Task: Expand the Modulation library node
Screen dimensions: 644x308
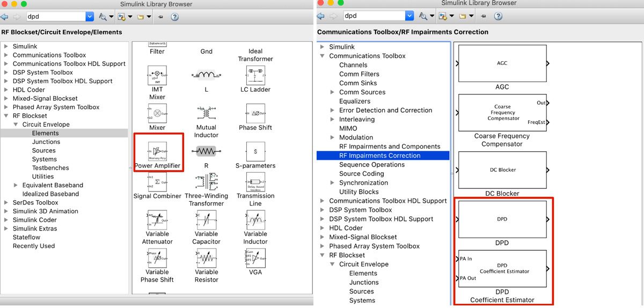Action: 333,137
